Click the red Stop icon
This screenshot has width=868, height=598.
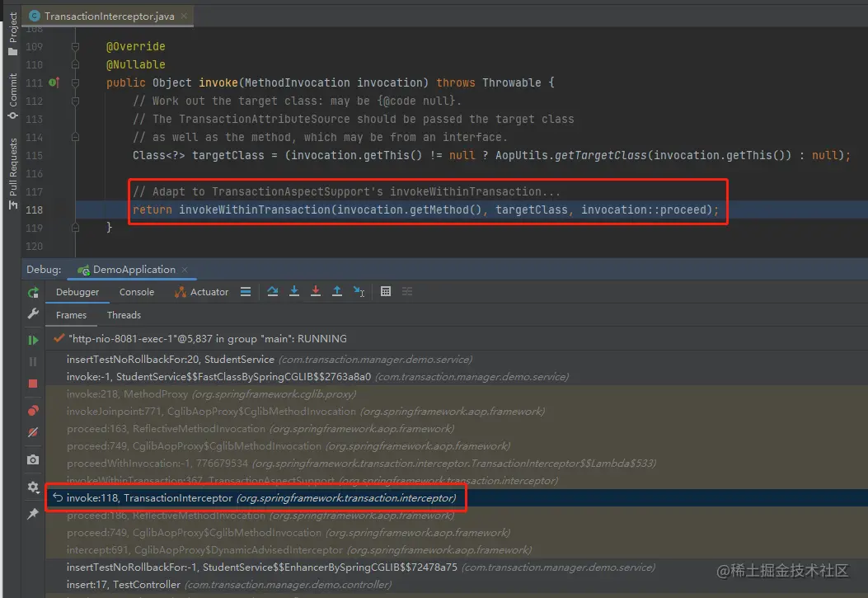pos(33,384)
